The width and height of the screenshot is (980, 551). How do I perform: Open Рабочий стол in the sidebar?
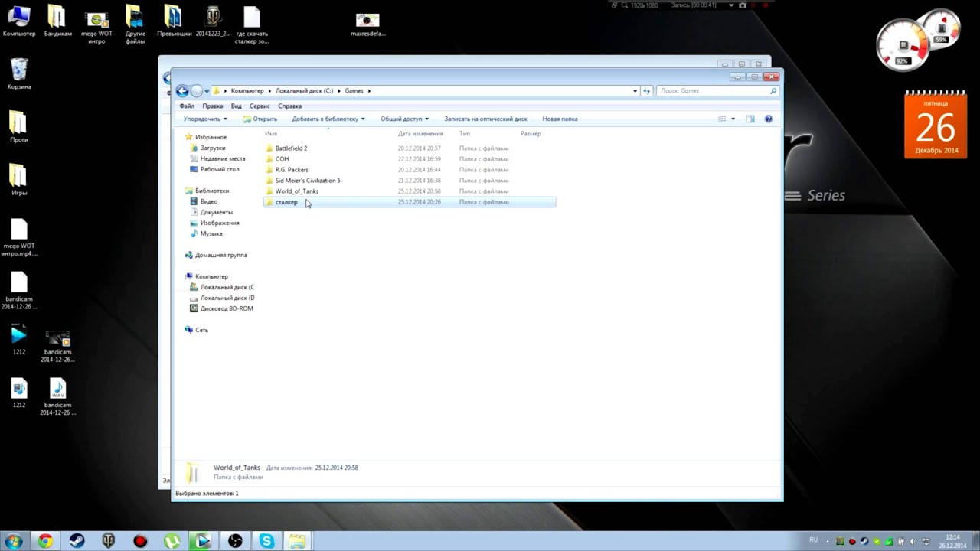pyautogui.click(x=219, y=169)
